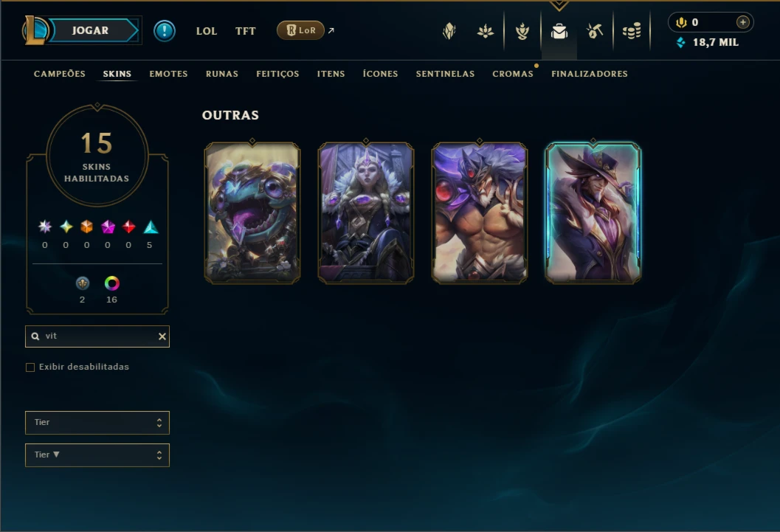The width and height of the screenshot is (780, 532).
Task: Open the lotus icon next to Profile
Action: coord(486,31)
